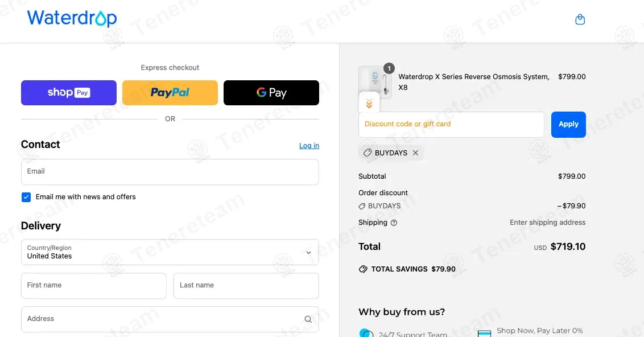Screen dimensions: 644x337
Task: Click the total savings tag icon
Action: [x=363, y=269]
